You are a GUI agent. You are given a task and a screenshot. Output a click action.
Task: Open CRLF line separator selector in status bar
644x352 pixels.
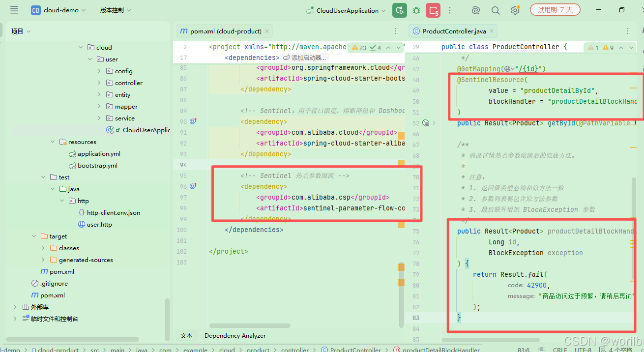coord(560,350)
